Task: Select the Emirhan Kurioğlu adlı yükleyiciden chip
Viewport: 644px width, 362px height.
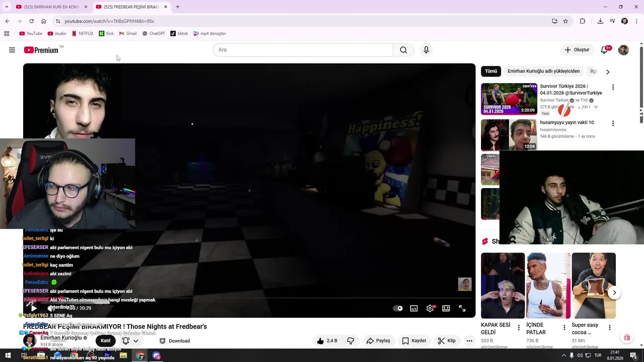Action: [x=543, y=71]
